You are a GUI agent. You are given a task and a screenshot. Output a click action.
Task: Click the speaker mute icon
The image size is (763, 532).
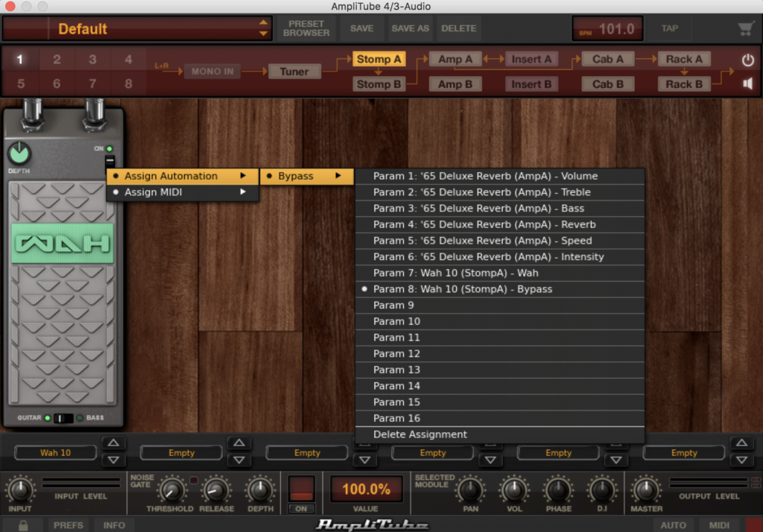(747, 83)
